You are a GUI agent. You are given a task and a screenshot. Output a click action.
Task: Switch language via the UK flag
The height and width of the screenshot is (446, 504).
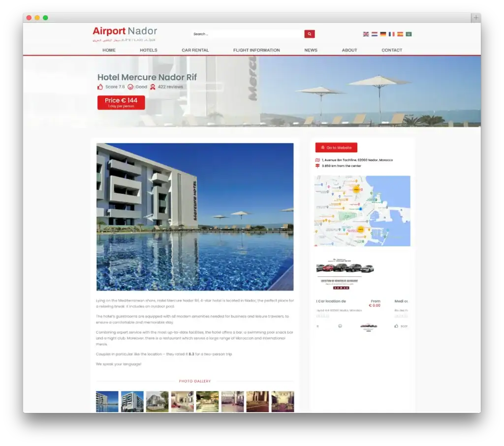tap(366, 34)
